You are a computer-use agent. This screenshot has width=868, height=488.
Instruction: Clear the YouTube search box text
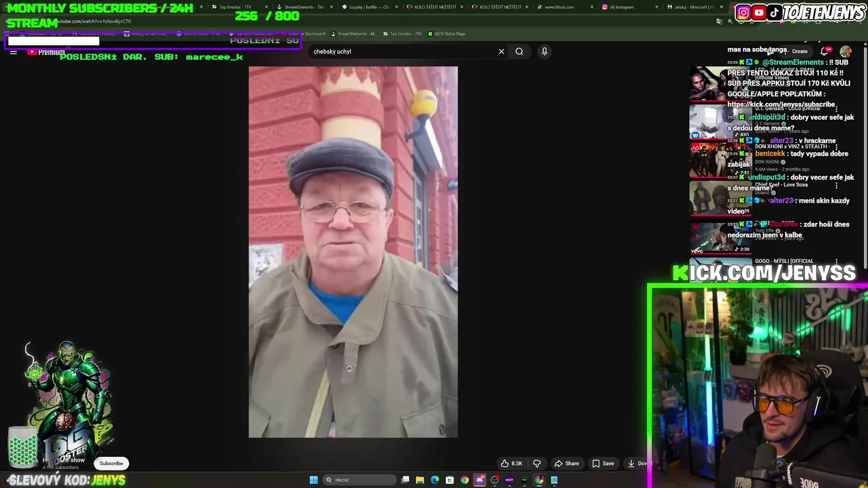[x=501, y=52]
